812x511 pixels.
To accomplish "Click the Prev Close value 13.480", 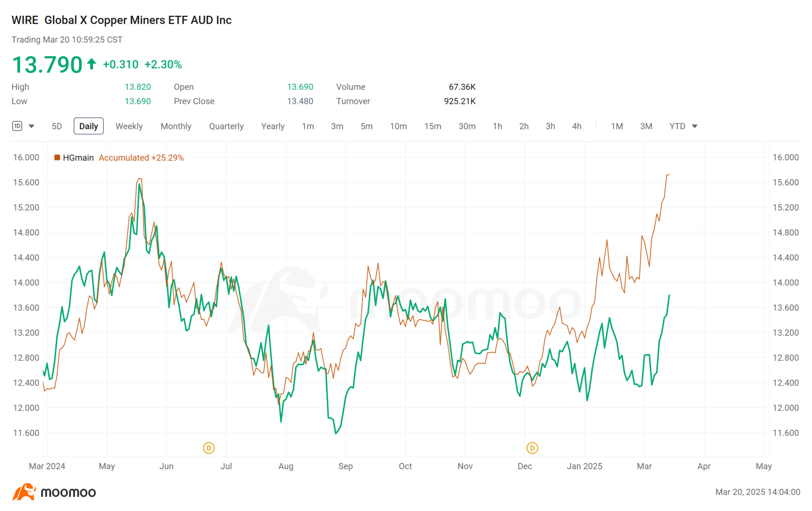I will coord(300,101).
